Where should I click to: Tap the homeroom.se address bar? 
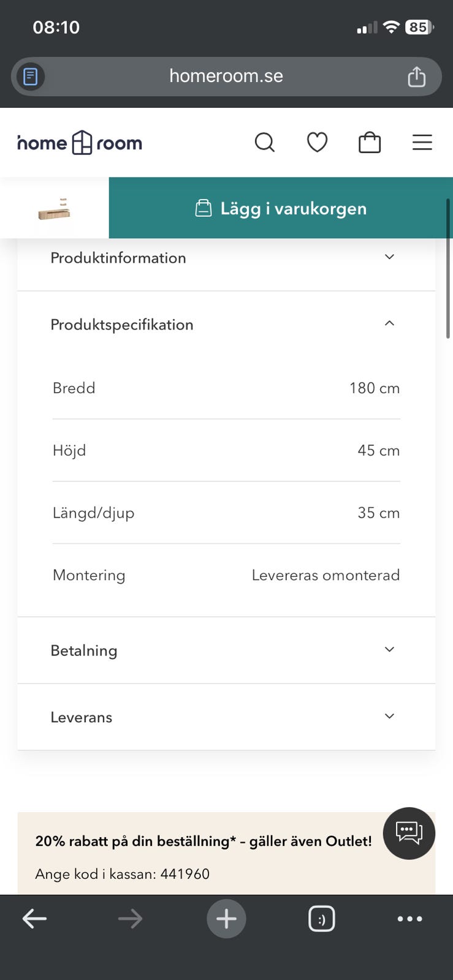click(226, 77)
